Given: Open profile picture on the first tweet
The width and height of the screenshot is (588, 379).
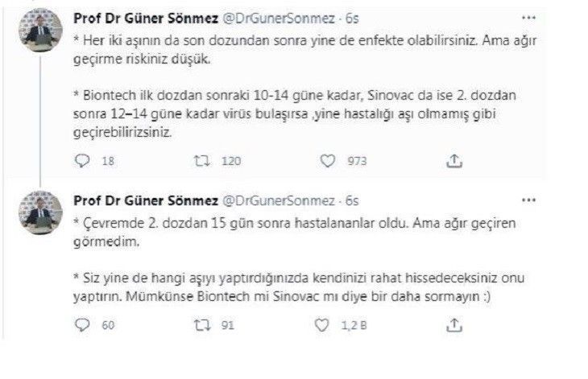Looking at the screenshot, I should pos(39,31).
